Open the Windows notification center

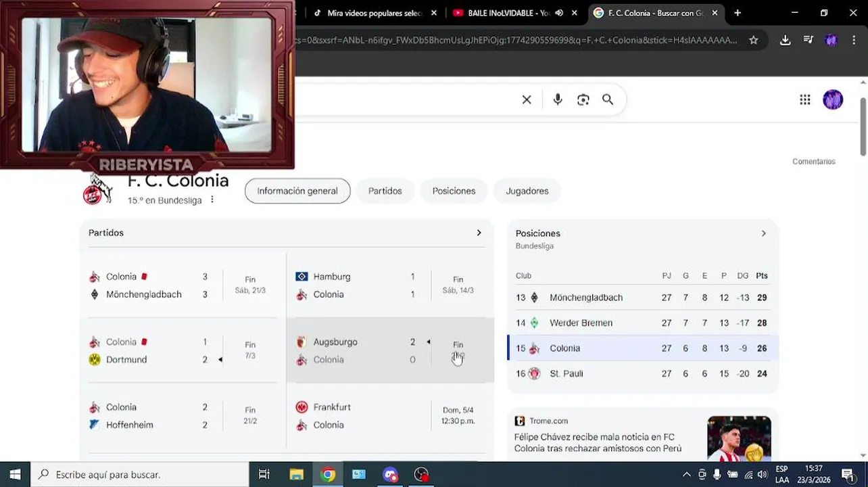pos(848,474)
